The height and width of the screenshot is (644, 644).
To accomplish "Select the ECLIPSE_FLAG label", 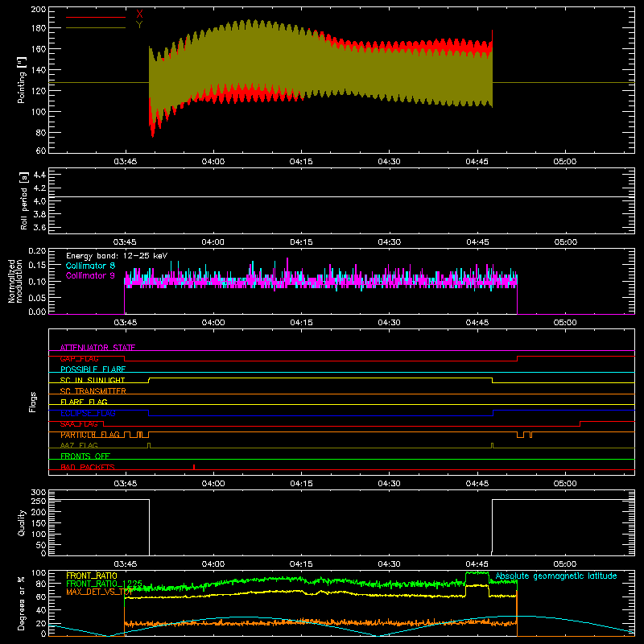I will (88, 413).
